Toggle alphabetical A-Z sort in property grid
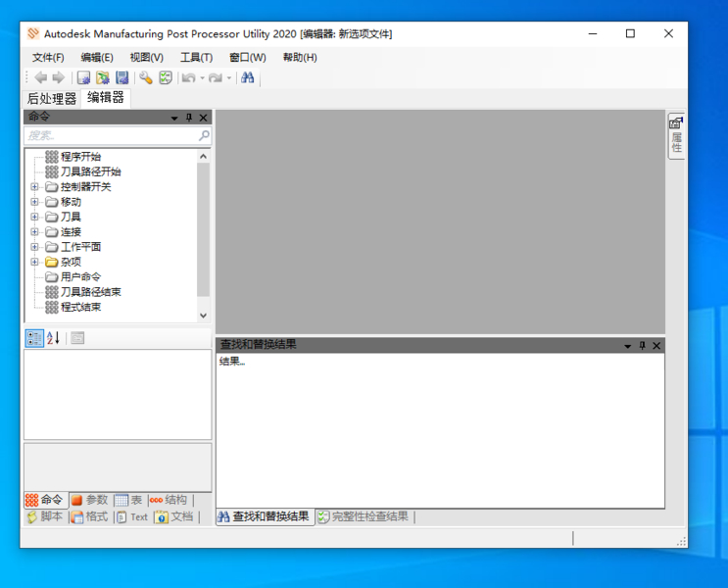Viewport: 728px width, 588px height. (x=53, y=338)
